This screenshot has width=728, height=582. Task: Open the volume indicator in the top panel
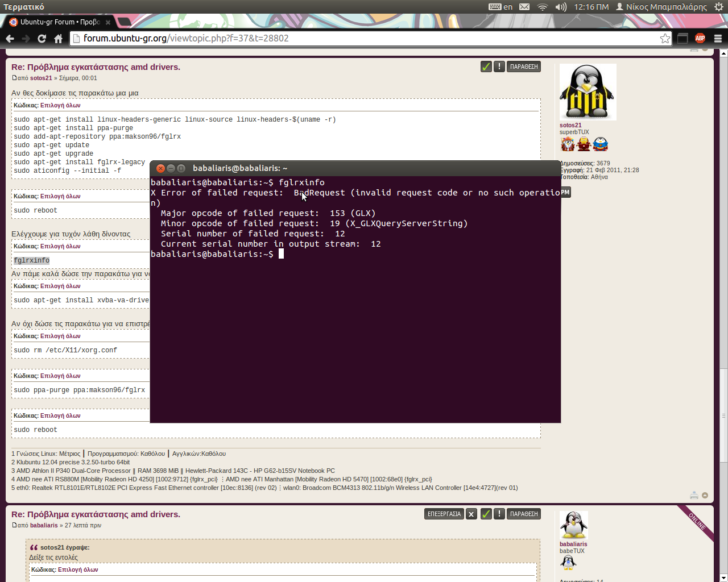click(x=561, y=7)
